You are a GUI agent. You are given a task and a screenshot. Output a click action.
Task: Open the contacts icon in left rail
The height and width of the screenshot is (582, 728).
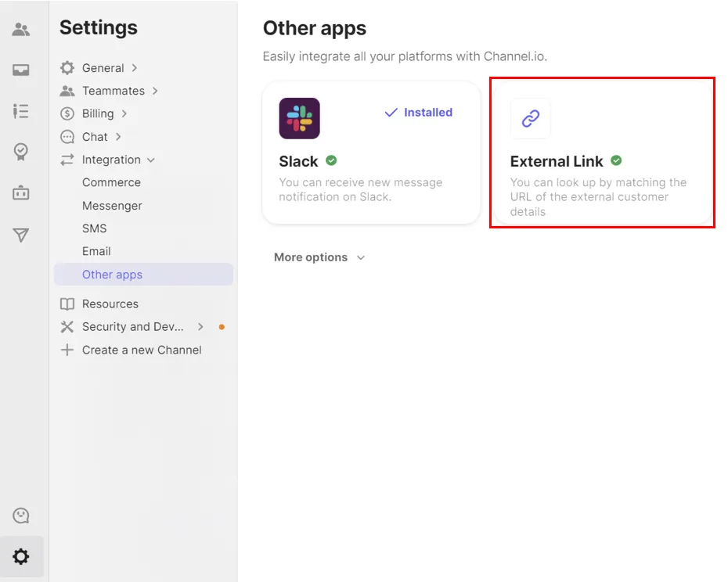21,31
